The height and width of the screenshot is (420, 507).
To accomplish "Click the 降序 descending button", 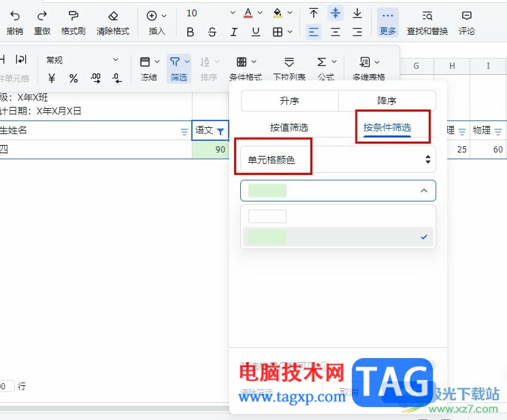I will [x=387, y=101].
